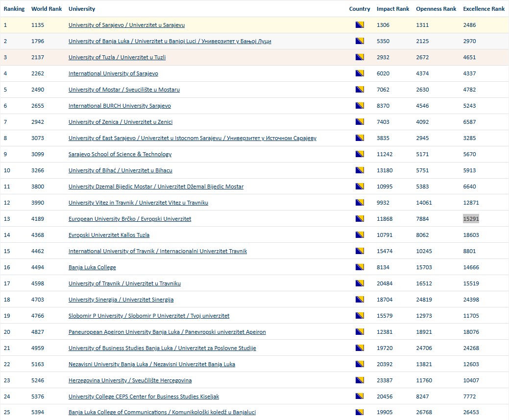Click the flag icon in Banja Luka College row
Screen dimensions: 509x420
click(x=360, y=267)
